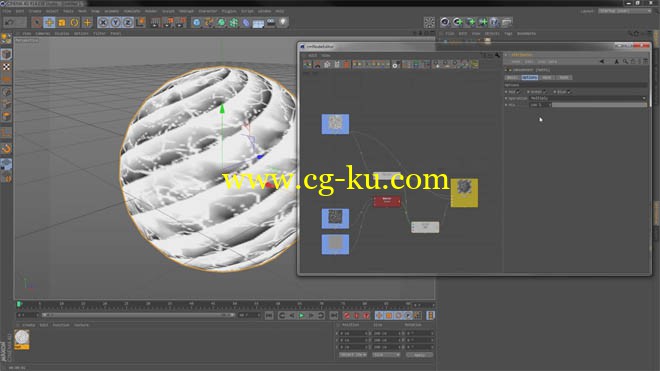Render the active view
The image size is (660, 371).
pyautogui.click(x=155, y=22)
